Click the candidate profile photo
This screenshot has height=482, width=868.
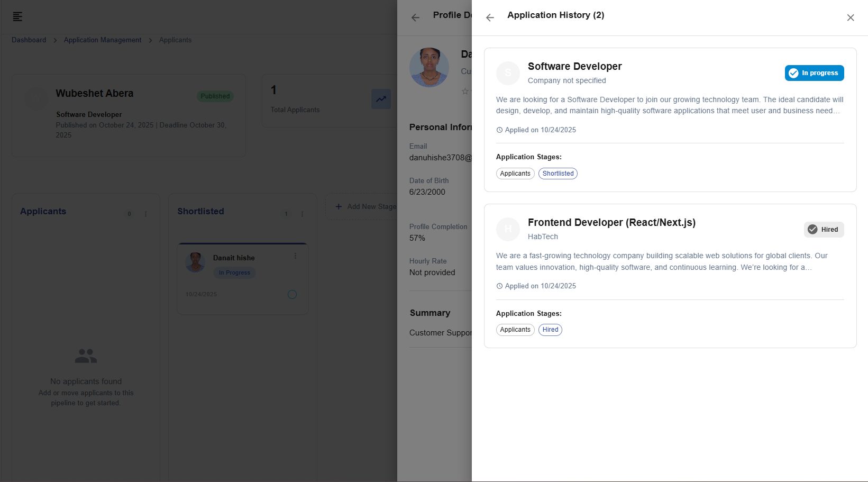429,67
